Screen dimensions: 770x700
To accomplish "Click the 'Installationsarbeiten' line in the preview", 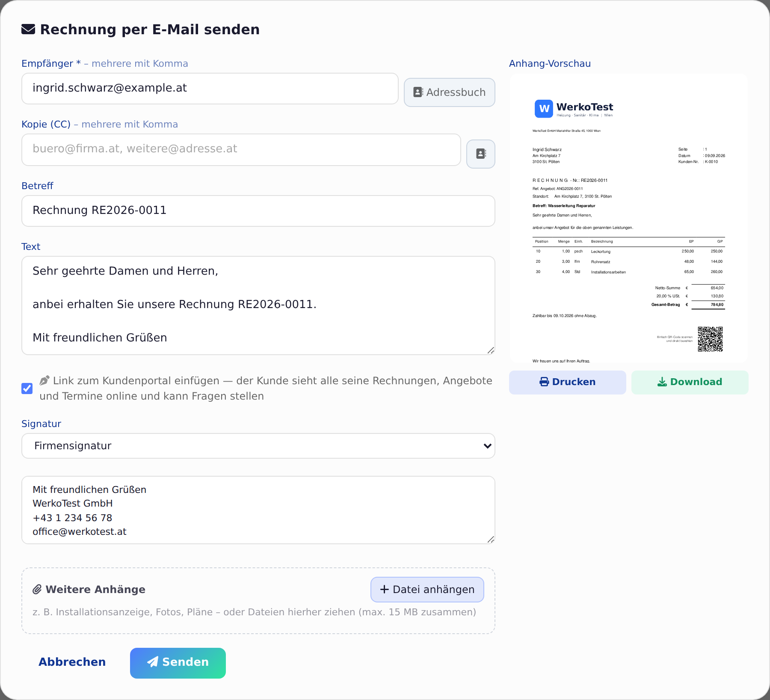I will tap(608, 272).
